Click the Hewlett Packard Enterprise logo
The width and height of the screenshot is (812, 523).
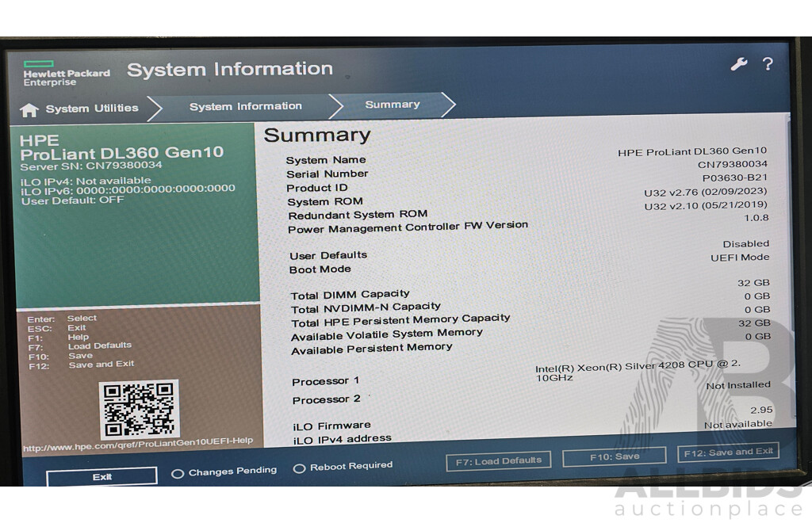click(x=67, y=74)
